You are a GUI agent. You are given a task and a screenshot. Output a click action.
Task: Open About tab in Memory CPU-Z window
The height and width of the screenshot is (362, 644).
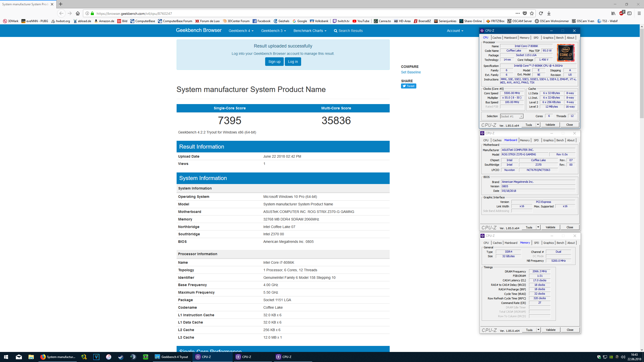[571, 243]
